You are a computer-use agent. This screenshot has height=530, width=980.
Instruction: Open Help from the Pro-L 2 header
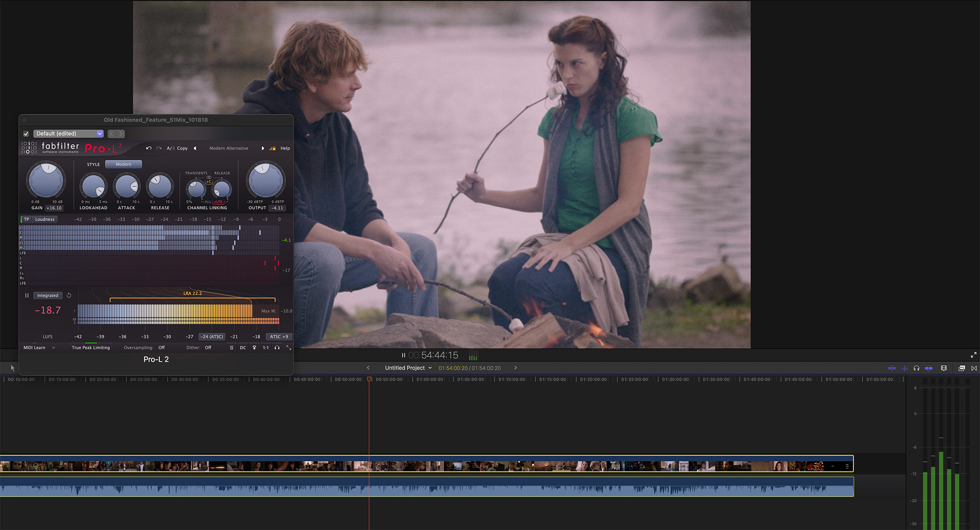coord(285,148)
